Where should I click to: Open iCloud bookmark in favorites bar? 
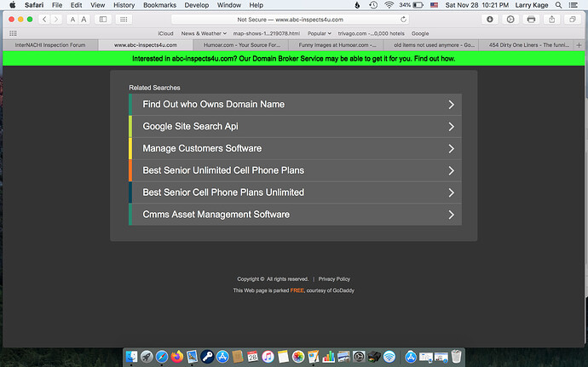point(165,33)
